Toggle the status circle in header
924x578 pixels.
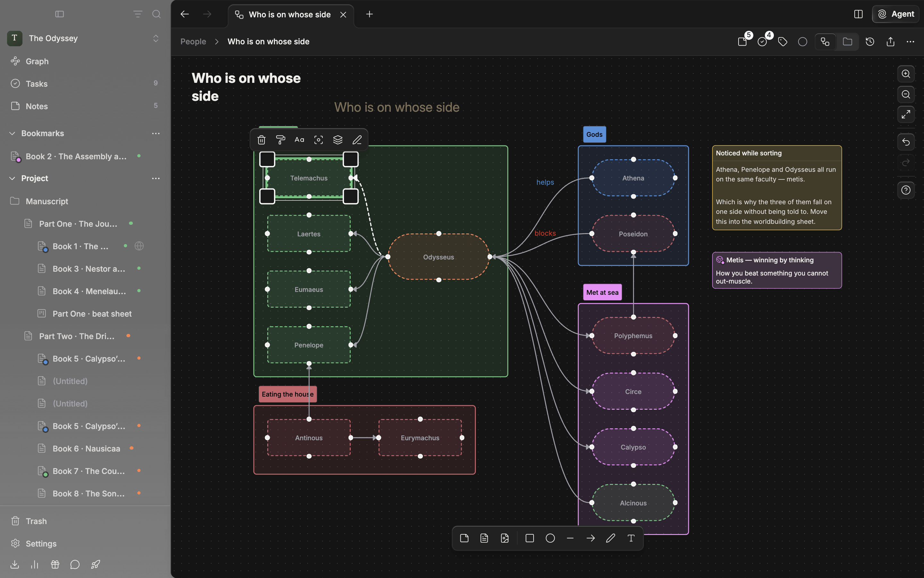803,42
